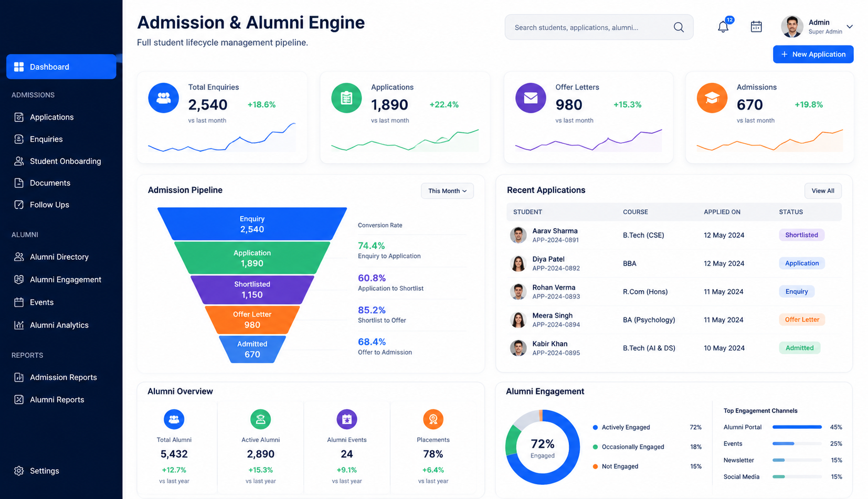Open notifications bell icon
The width and height of the screenshot is (868, 499).
tap(723, 27)
